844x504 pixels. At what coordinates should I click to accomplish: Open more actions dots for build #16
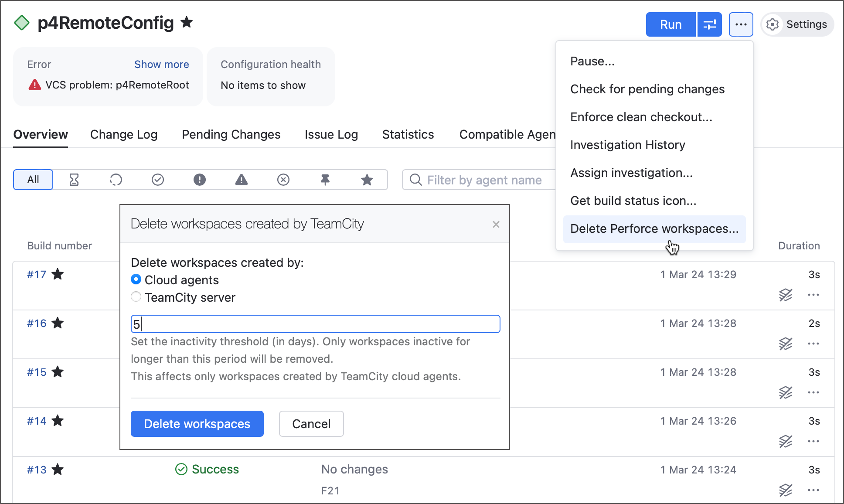click(x=813, y=344)
